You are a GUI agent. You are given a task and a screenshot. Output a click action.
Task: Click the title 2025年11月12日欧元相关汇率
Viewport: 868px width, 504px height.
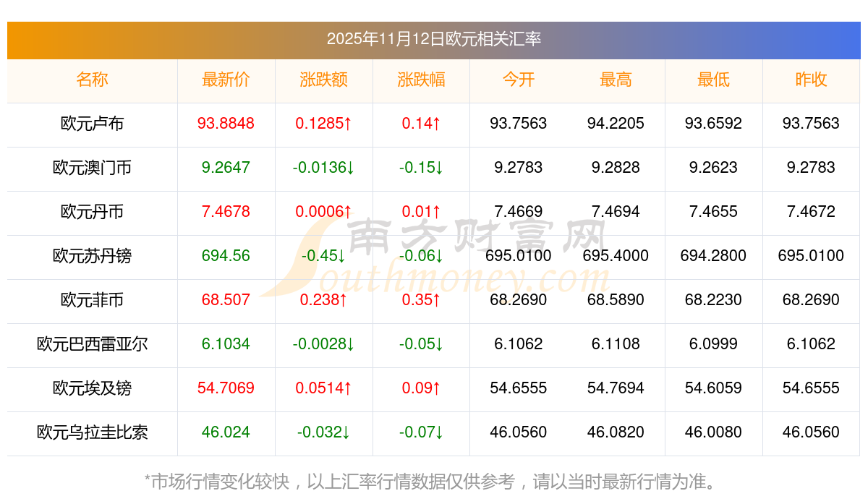click(434, 39)
